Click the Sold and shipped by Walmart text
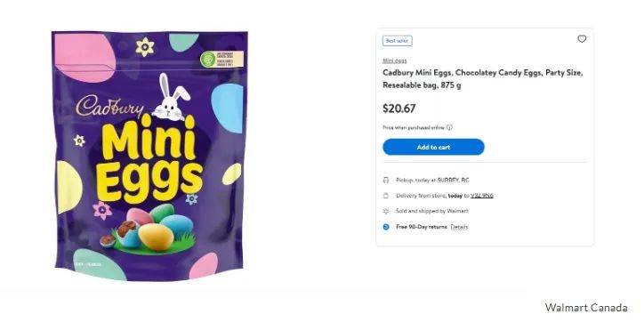644x322 pixels. click(x=432, y=211)
